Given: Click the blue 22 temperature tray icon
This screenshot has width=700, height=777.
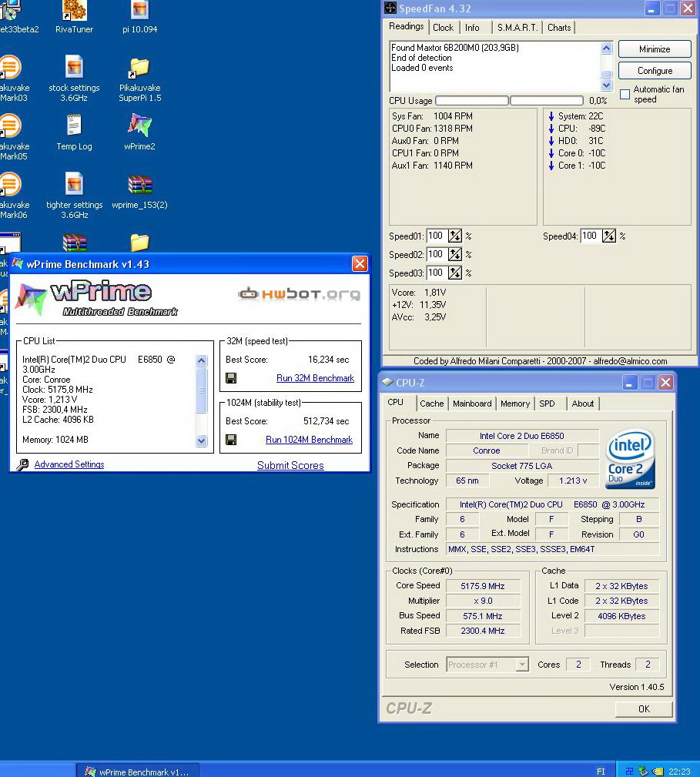Looking at the screenshot, I should click(x=629, y=772).
